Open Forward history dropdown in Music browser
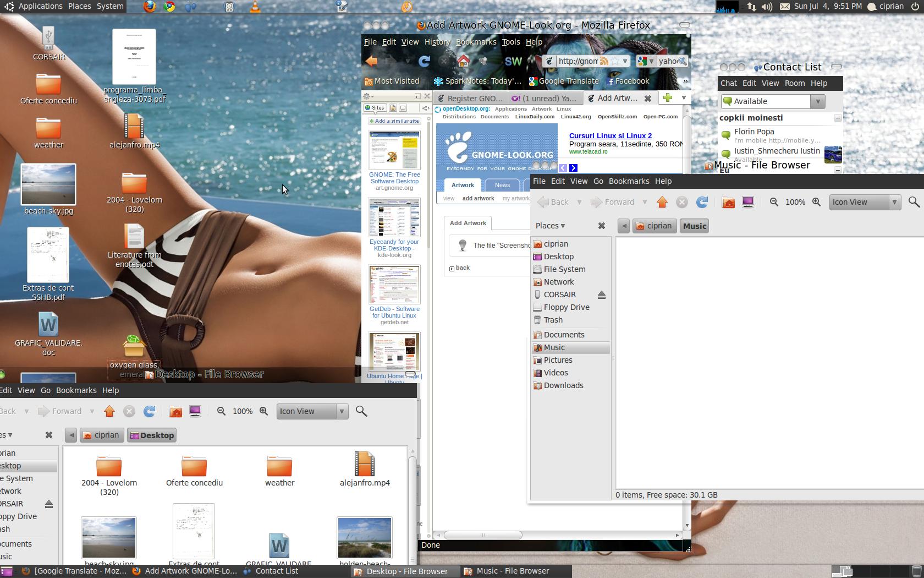This screenshot has width=924, height=578. tap(645, 202)
